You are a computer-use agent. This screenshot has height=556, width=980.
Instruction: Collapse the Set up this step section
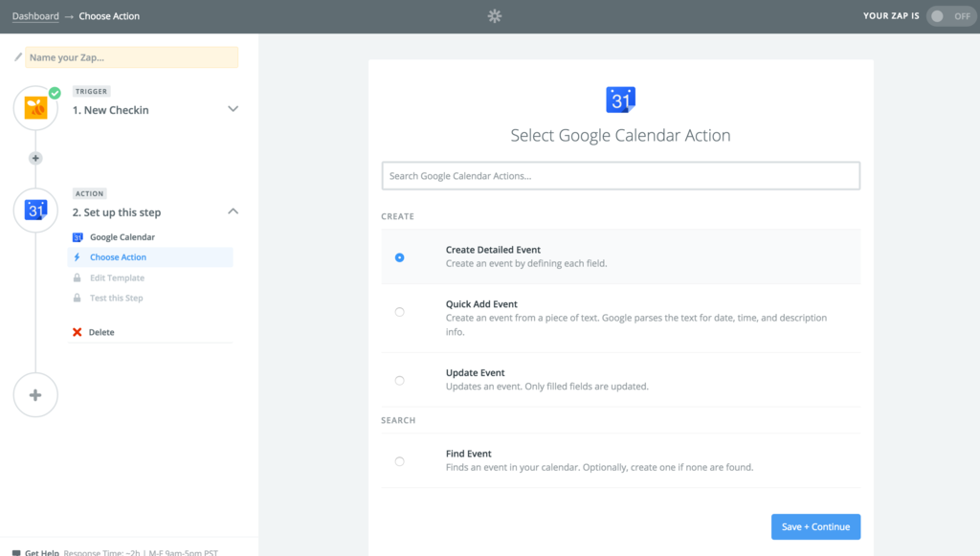[x=234, y=211]
